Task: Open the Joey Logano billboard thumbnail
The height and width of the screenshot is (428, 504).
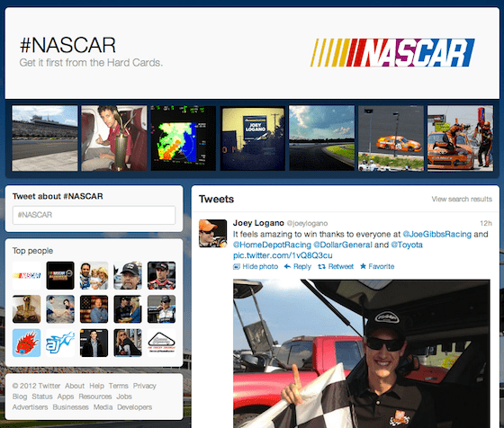Action: click(253, 138)
